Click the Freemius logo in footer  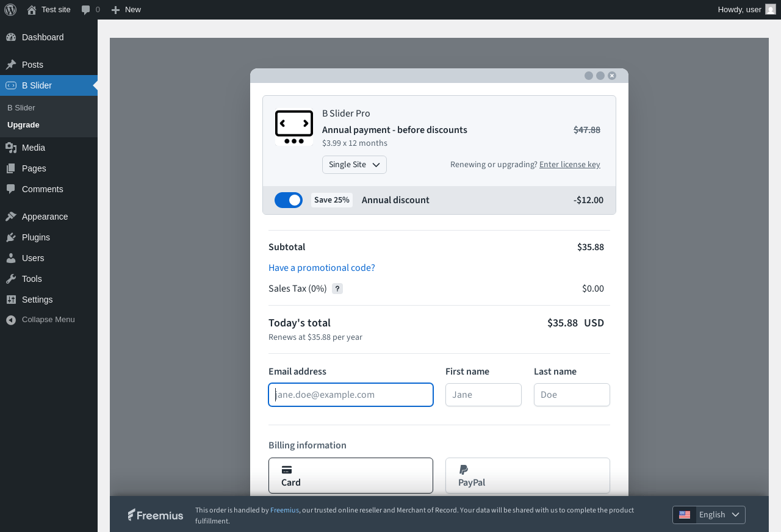[156, 515]
